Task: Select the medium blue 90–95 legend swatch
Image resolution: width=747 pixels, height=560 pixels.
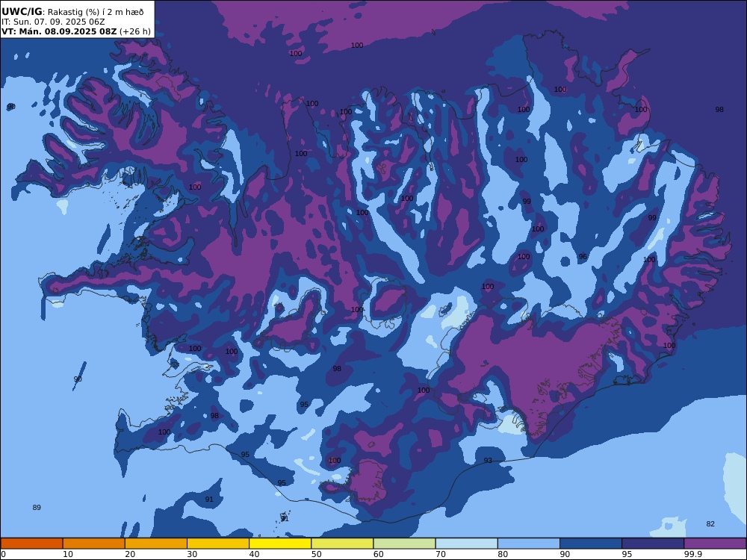Action: point(591,544)
